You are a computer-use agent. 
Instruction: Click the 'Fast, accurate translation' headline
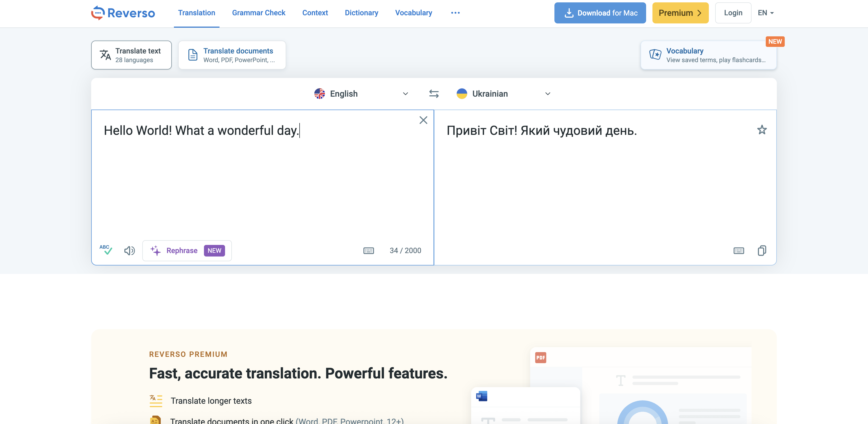click(298, 373)
